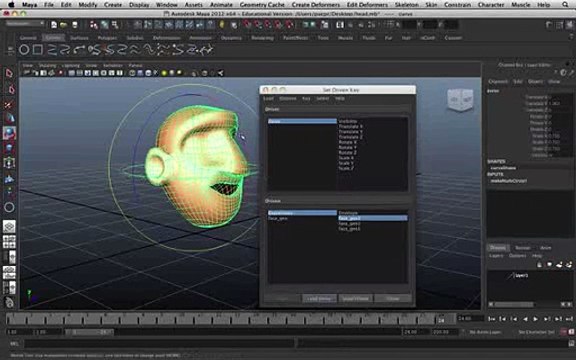Open the Options menu in Set Driven Key

click(x=288, y=98)
